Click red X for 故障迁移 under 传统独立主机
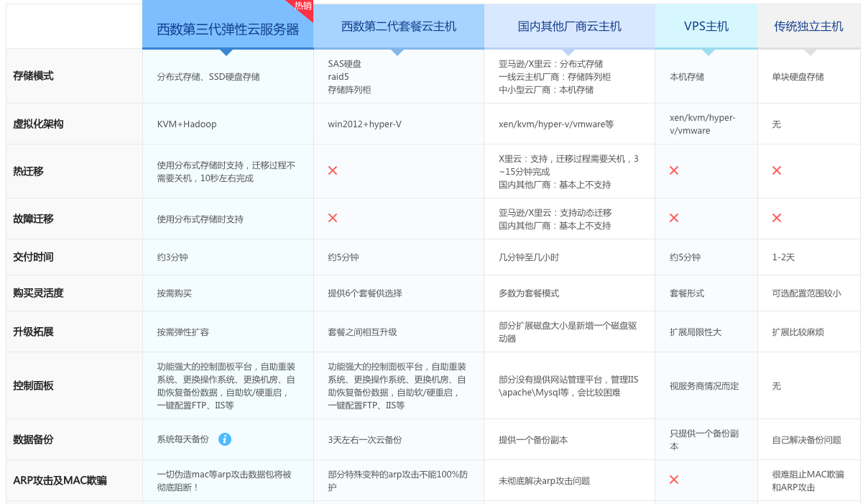This screenshot has height=504, width=868. point(777,218)
